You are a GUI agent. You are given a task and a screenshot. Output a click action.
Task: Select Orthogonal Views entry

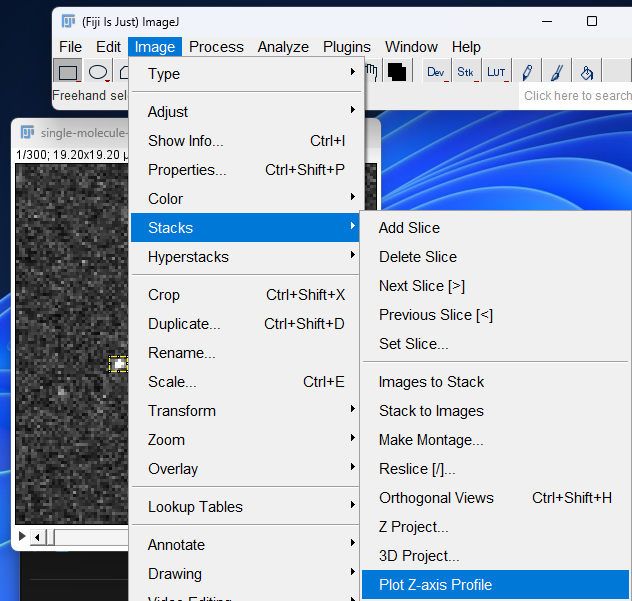[x=495, y=497]
